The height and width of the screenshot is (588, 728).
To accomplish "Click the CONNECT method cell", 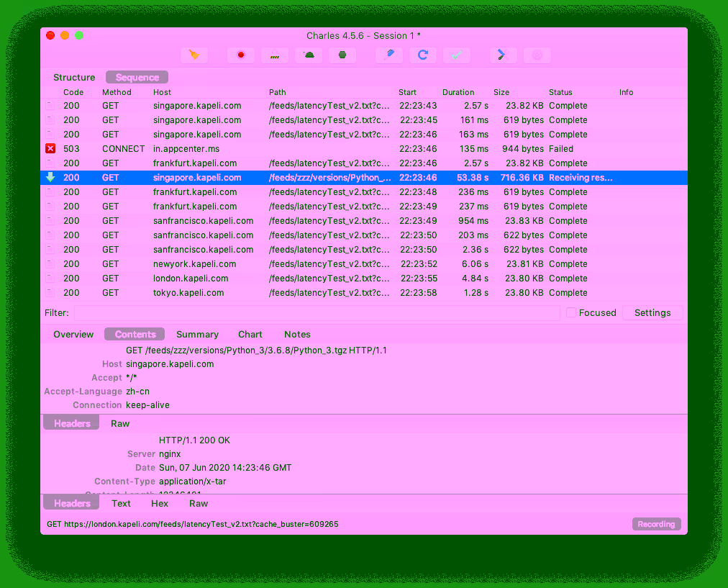I will click(124, 149).
